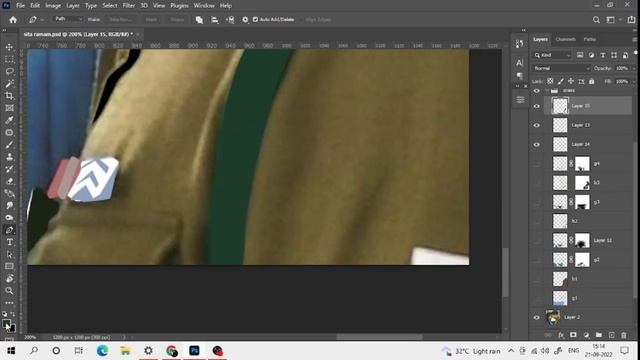Image resolution: width=640 pixels, height=360 pixels.
Task: Open the File menu
Action: click(20, 6)
